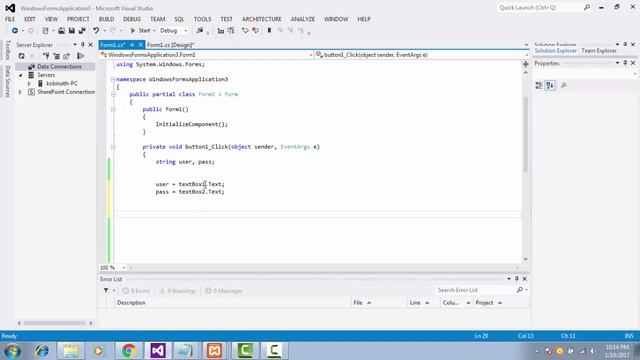Open the ARCHITECTURE menu

[262, 19]
